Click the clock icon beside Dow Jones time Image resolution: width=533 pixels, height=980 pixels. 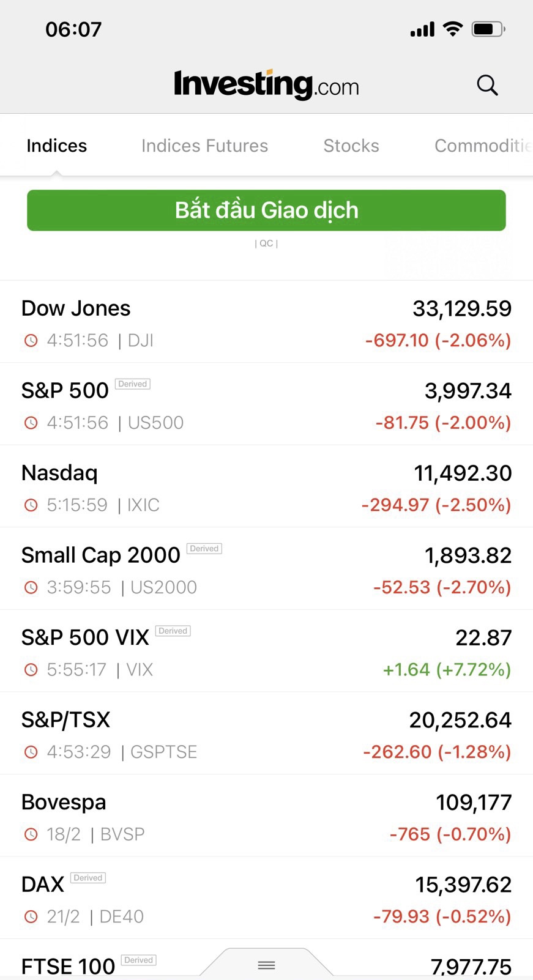pos(31,341)
